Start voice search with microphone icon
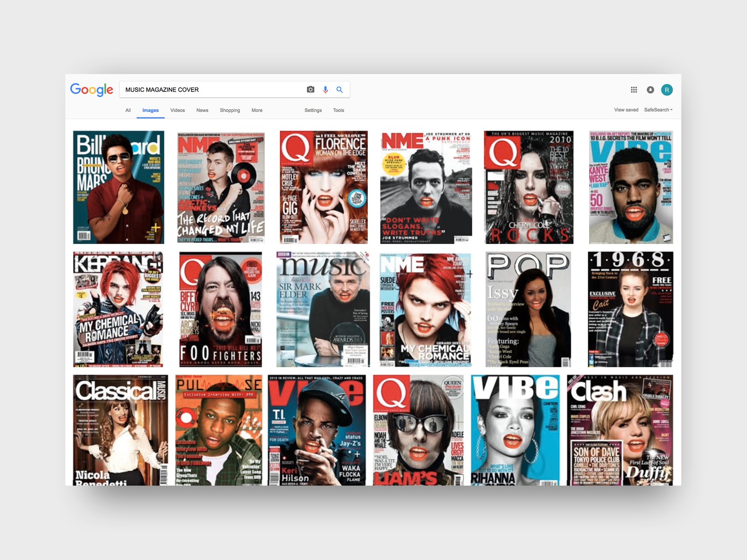Viewport: 747px width, 560px height. 325,90
